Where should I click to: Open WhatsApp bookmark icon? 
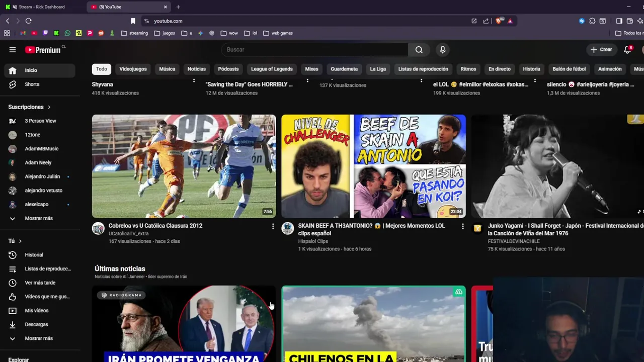[x=67, y=33]
